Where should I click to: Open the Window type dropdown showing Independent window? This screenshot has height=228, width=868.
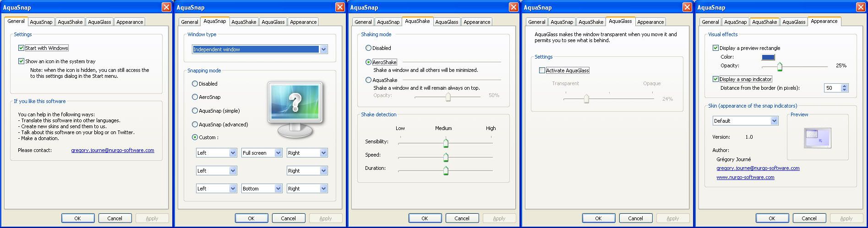coord(260,49)
